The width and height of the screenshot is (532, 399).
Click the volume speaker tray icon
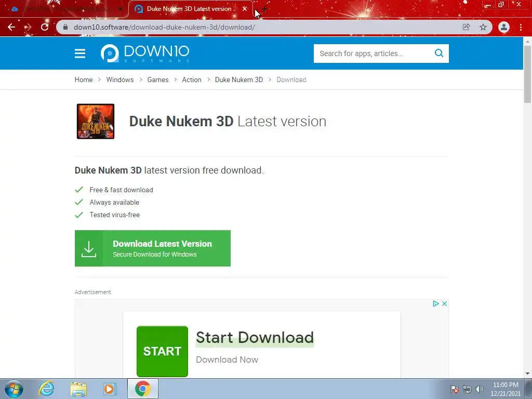tap(479, 389)
